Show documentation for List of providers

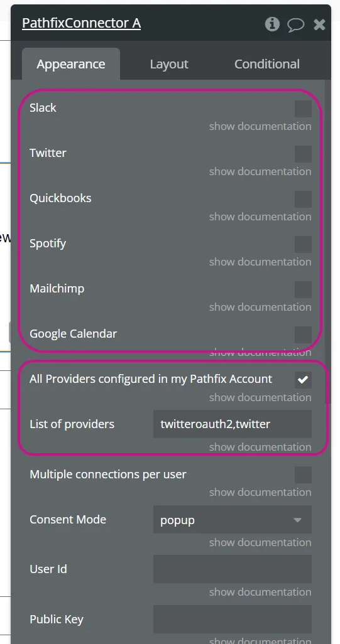coord(260,447)
